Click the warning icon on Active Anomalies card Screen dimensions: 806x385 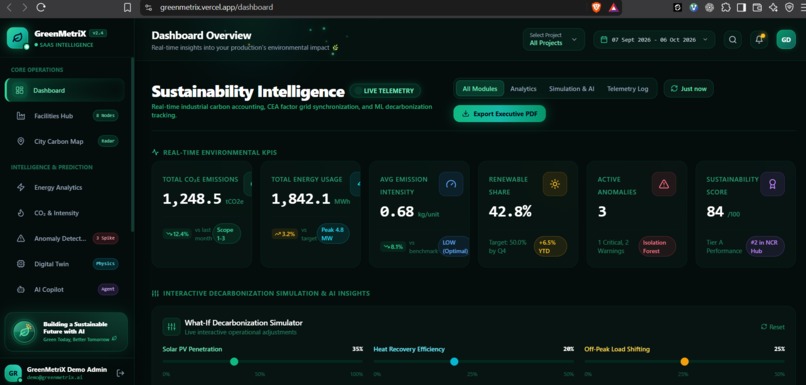pos(664,184)
